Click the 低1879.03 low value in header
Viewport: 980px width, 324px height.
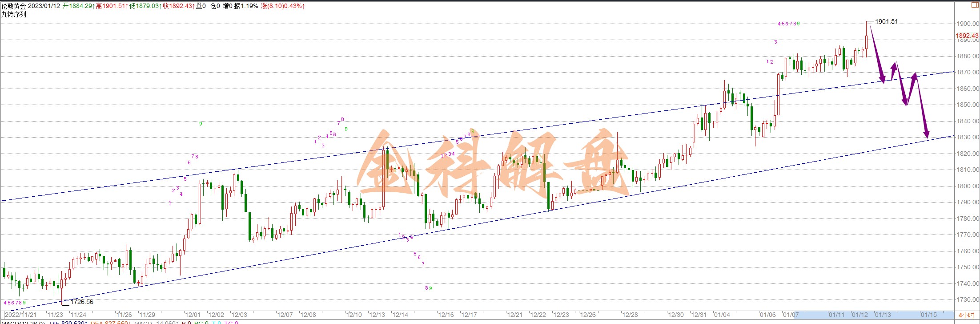146,6
